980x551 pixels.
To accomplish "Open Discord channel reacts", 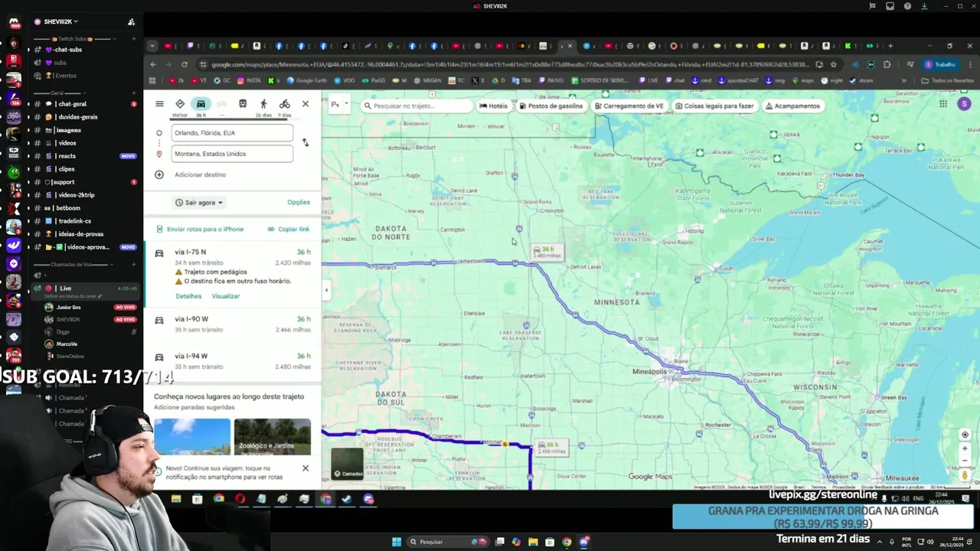I will point(84,156).
